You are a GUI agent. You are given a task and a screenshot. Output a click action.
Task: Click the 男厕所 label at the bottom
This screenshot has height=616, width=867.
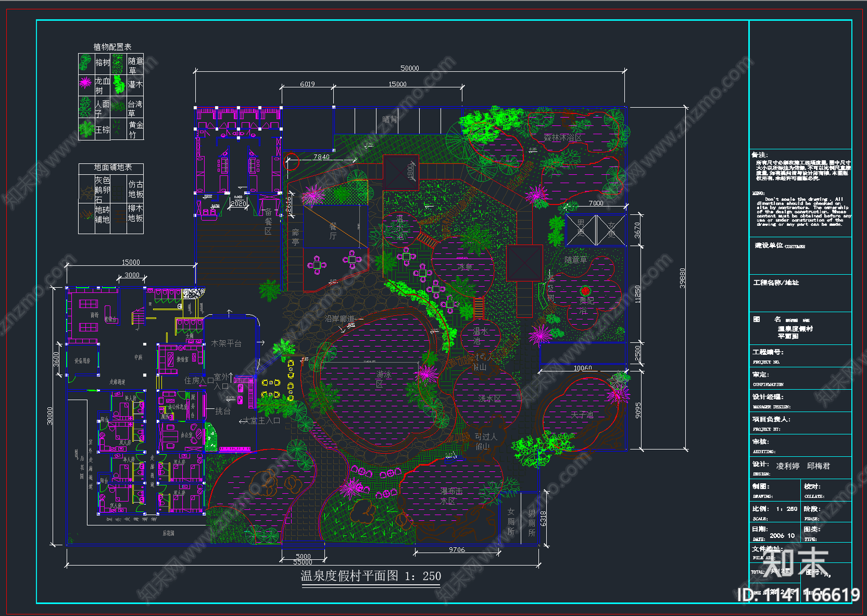[x=532, y=523]
